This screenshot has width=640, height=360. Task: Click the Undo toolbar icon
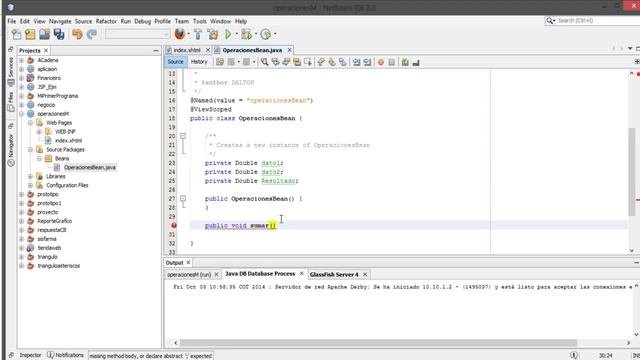[77, 34]
